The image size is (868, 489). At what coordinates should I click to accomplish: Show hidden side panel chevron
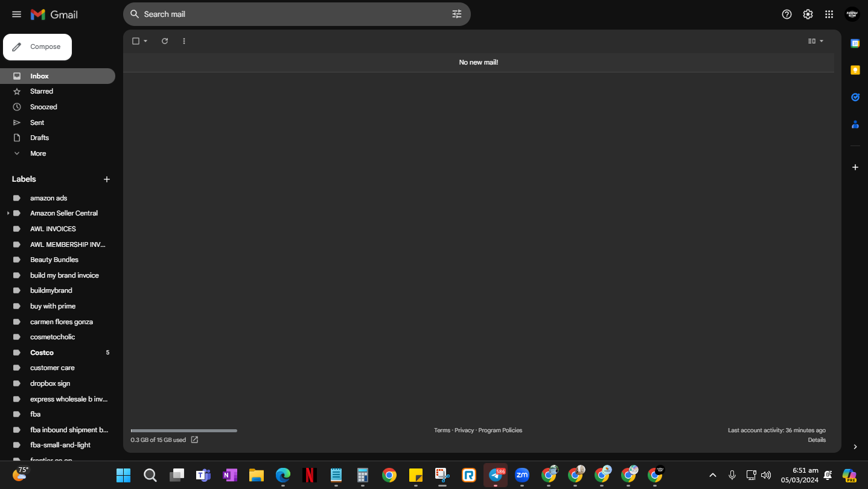tap(855, 447)
